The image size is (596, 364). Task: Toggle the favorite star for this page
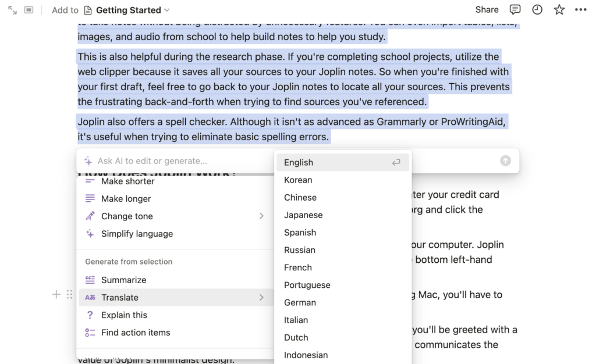point(558,9)
